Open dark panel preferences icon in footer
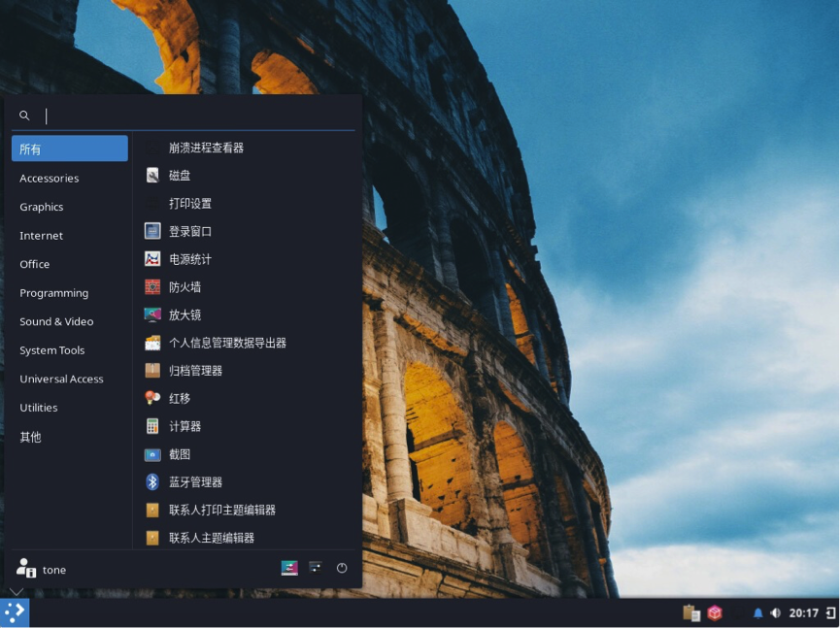The width and height of the screenshot is (840, 628). 316,568
